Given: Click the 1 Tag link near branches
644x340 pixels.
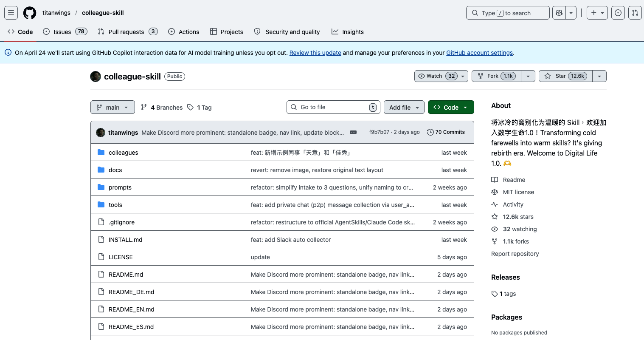Looking at the screenshot, I should point(200,108).
